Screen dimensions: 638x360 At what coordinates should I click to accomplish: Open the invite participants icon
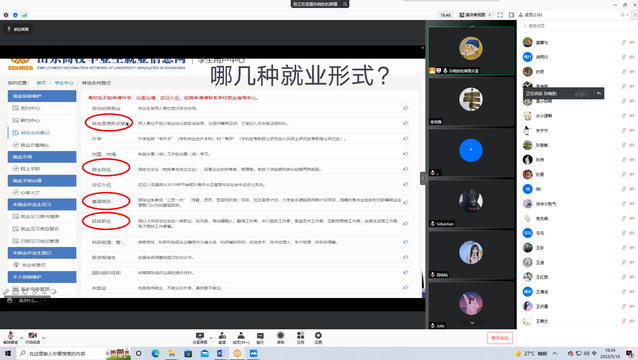point(222,338)
